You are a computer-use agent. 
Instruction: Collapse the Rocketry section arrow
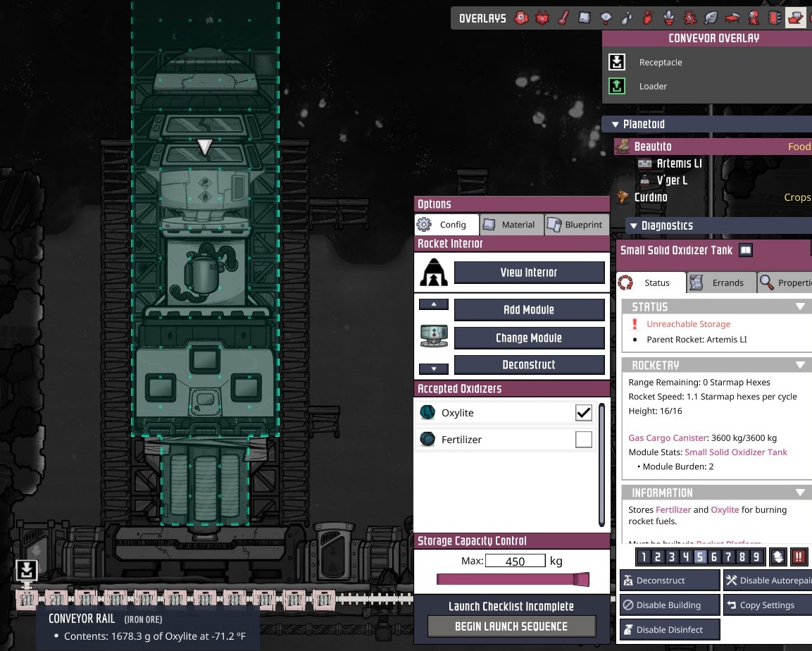(800, 365)
